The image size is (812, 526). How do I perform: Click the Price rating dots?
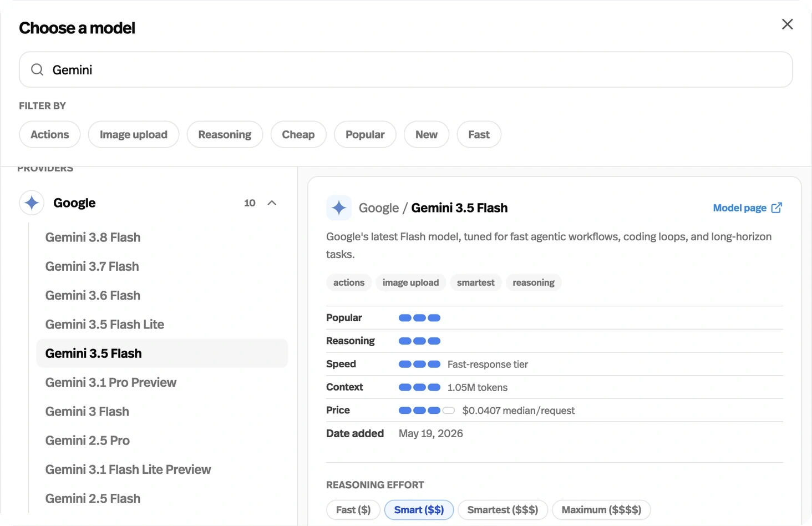(427, 411)
